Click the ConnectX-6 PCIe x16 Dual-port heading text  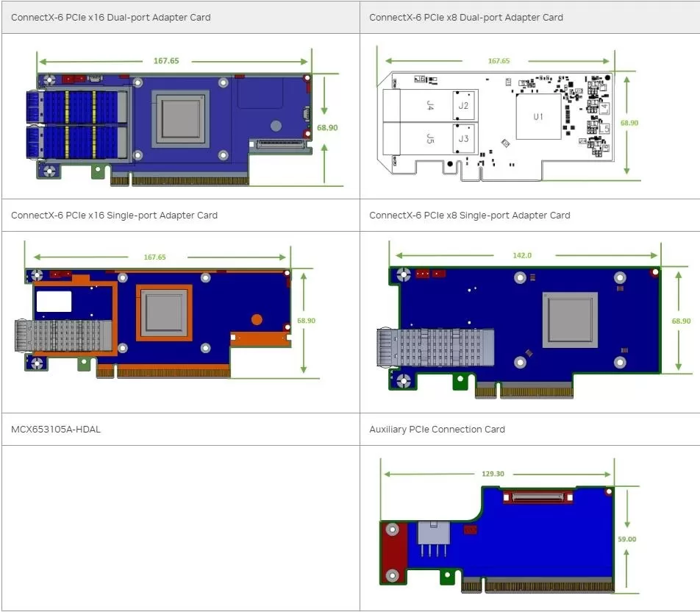tap(111, 18)
